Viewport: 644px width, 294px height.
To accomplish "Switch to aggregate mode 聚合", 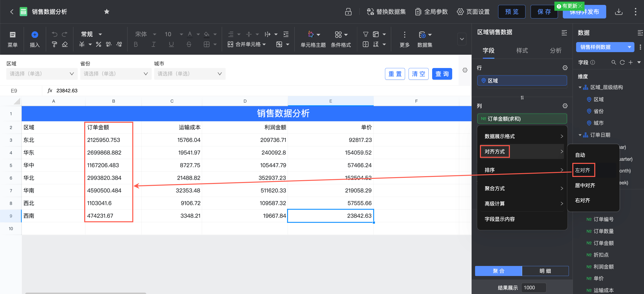I will pyautogui.click(x=498, y=271).
